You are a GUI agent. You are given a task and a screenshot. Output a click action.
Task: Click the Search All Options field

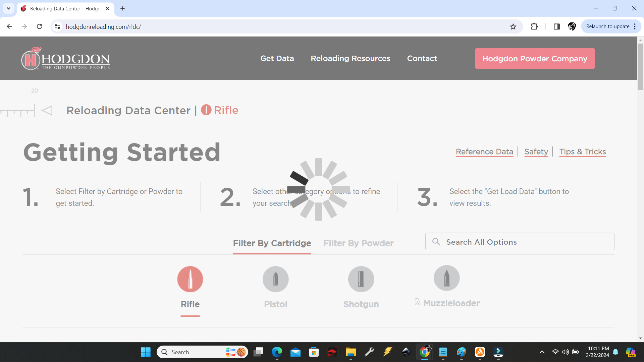click(520, 241)
